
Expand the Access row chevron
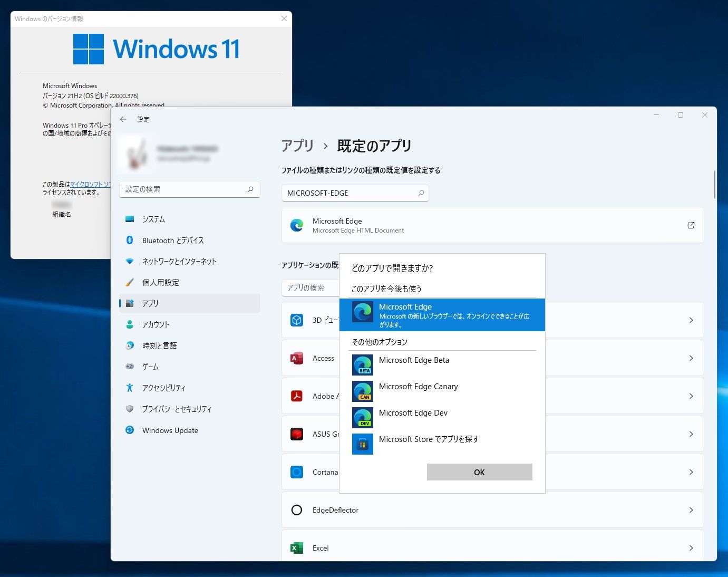coord(691,358)
